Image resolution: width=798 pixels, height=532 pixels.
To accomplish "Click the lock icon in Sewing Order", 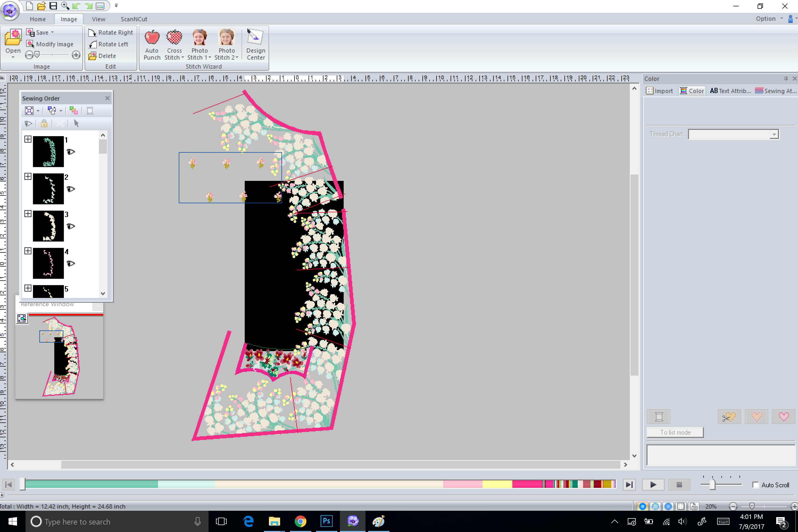I will 44,123.
